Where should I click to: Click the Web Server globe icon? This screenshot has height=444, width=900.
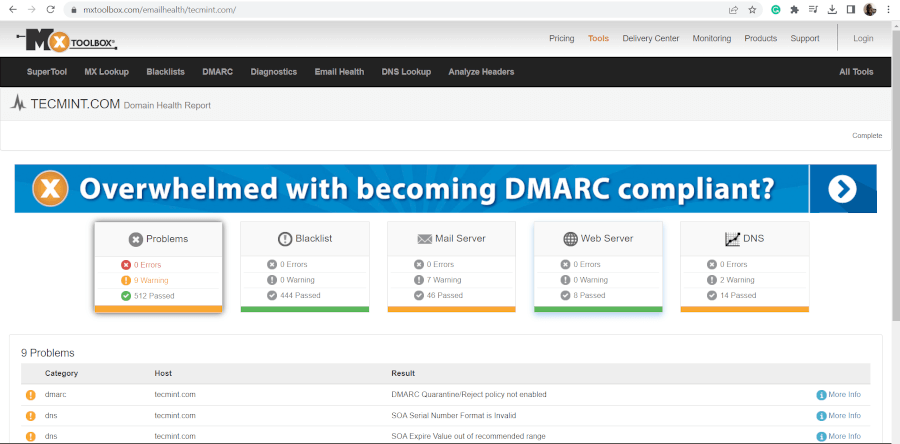[x=570, y=239]
